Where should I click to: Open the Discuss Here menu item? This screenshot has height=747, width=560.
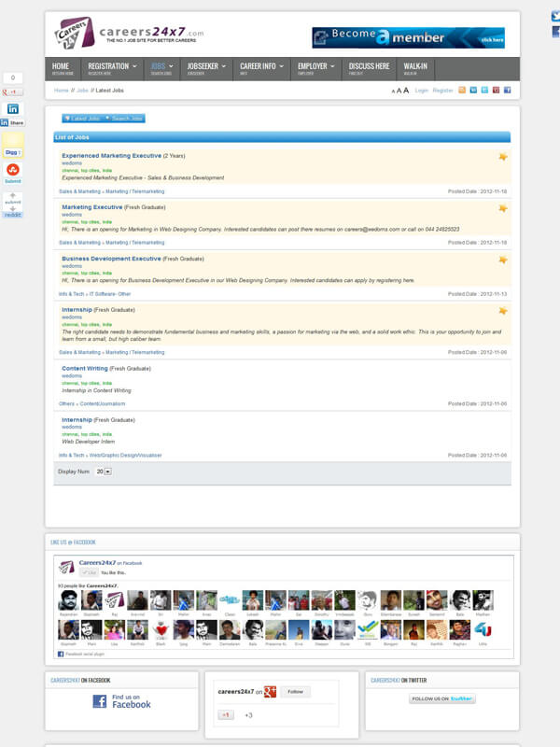pos(369,67)
